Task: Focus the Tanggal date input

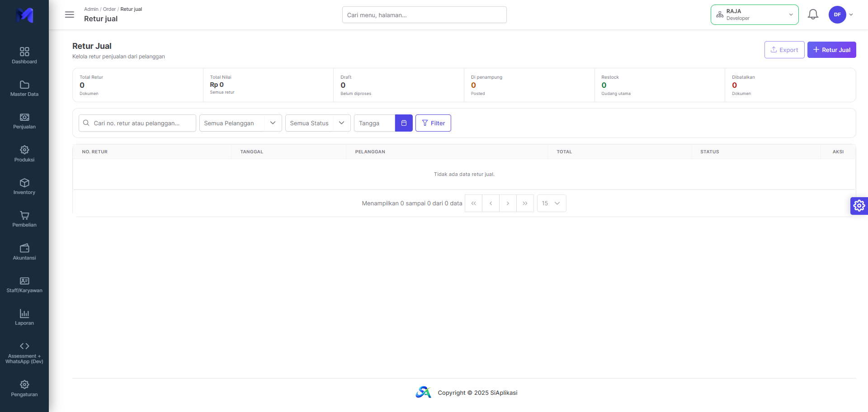Action: 374,123
